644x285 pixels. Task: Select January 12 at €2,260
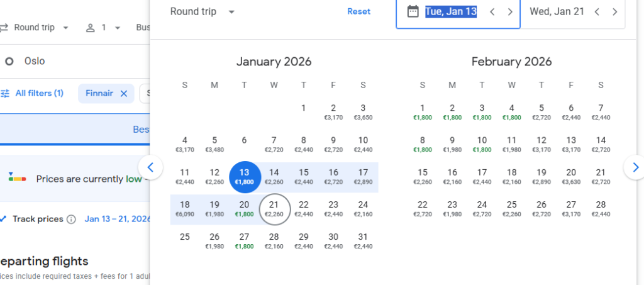click(x=214, y=177)
